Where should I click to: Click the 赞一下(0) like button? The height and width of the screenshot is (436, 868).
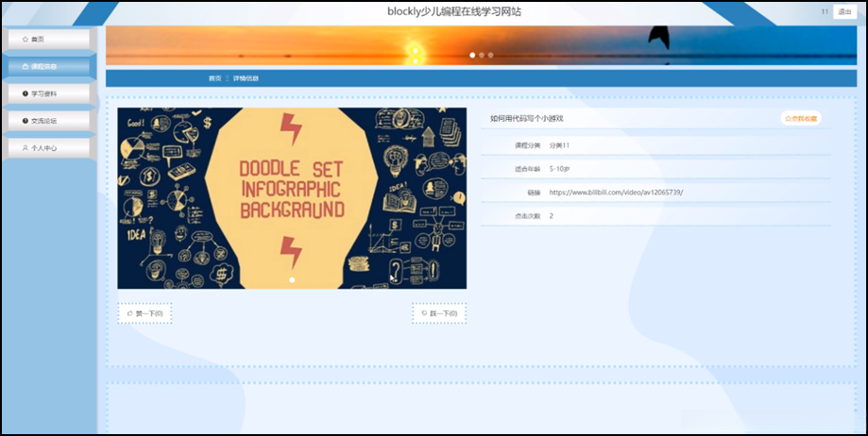point(145,313)
